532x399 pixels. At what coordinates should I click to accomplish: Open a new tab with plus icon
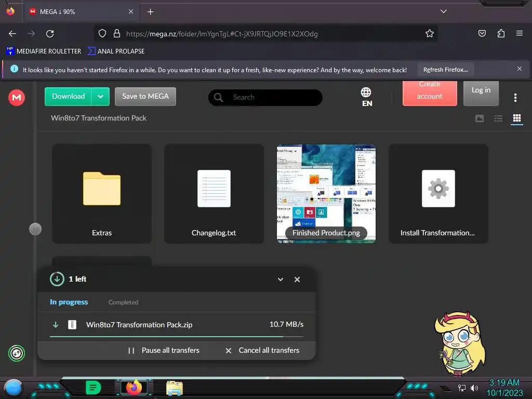pyautogui.click(x=150, y=12)
